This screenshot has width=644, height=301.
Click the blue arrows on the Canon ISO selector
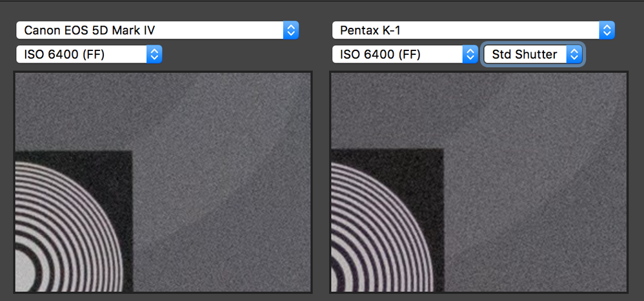point(154,54)
